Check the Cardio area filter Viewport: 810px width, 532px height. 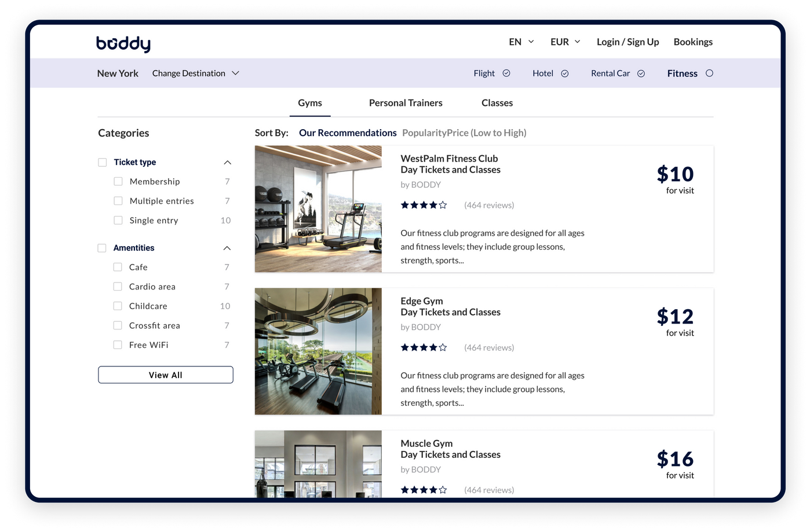pyautogui.click(x=118, y=287)
